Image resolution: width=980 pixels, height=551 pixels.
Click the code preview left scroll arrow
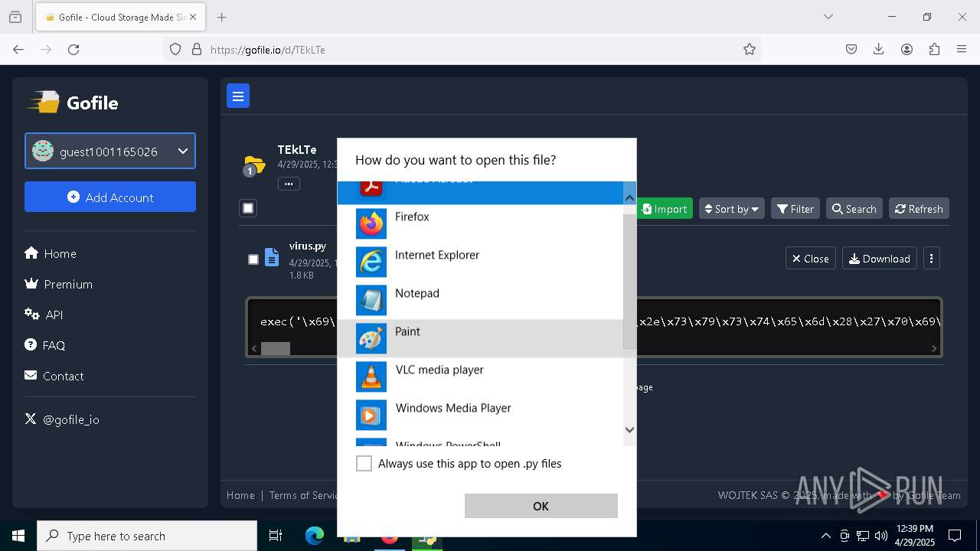(x=254, y=348)
